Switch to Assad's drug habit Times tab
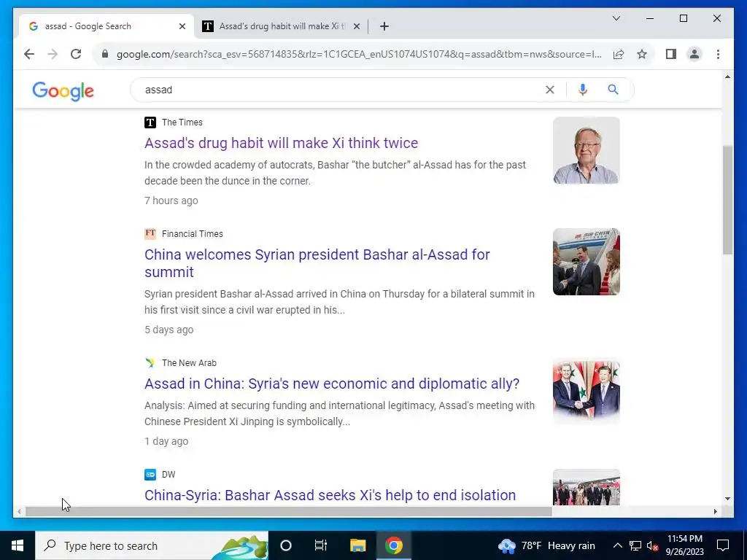Viewport: 747px width, 560px height. tap(281, 26)
